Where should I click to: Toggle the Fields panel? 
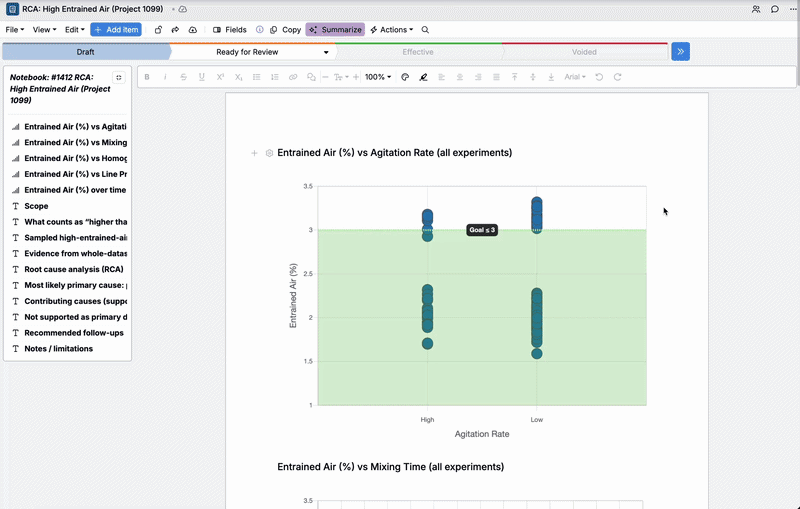click(x=230, y=30)
